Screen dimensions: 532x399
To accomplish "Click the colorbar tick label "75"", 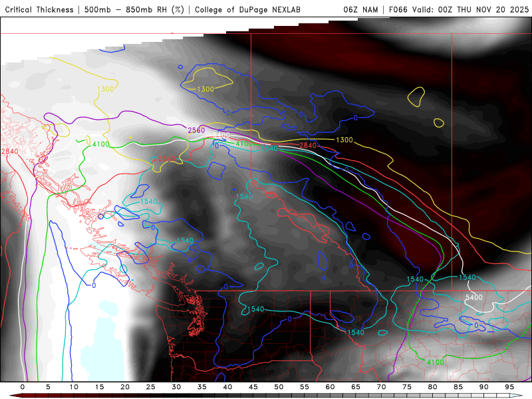I will (407, 387).
